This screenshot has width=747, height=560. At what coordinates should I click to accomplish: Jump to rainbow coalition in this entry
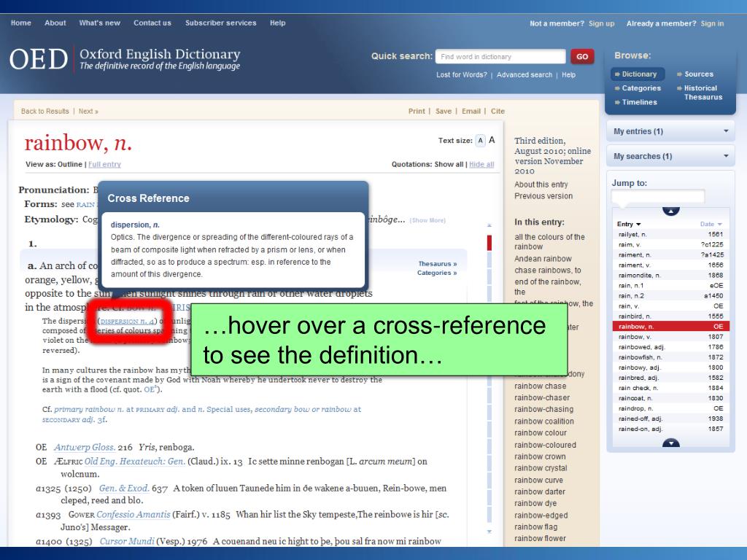point(543,421)
